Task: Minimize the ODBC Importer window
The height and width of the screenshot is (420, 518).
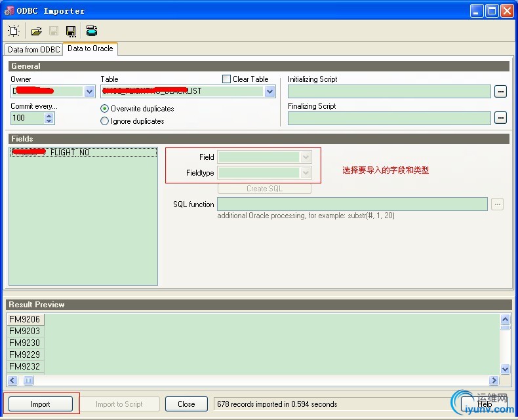Action: tap(477, 11)
